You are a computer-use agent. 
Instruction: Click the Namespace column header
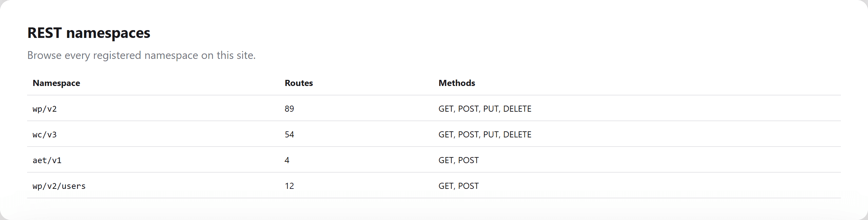(56, 83)
